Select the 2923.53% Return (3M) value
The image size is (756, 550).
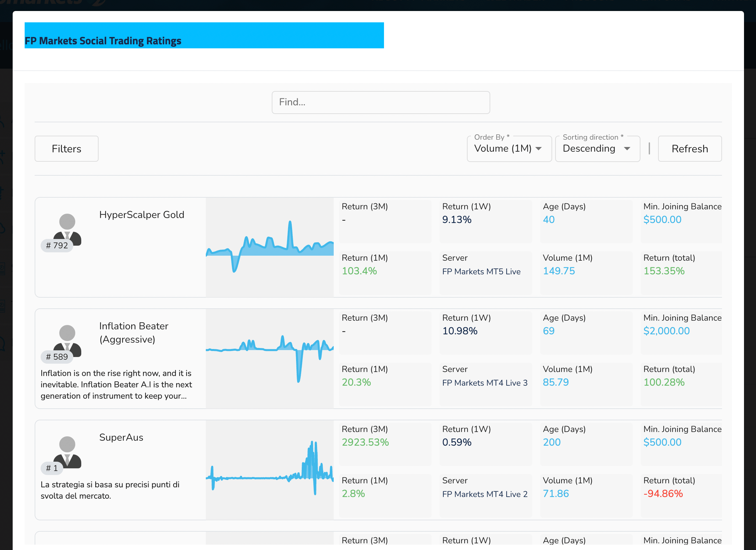(x=365, y=442)
